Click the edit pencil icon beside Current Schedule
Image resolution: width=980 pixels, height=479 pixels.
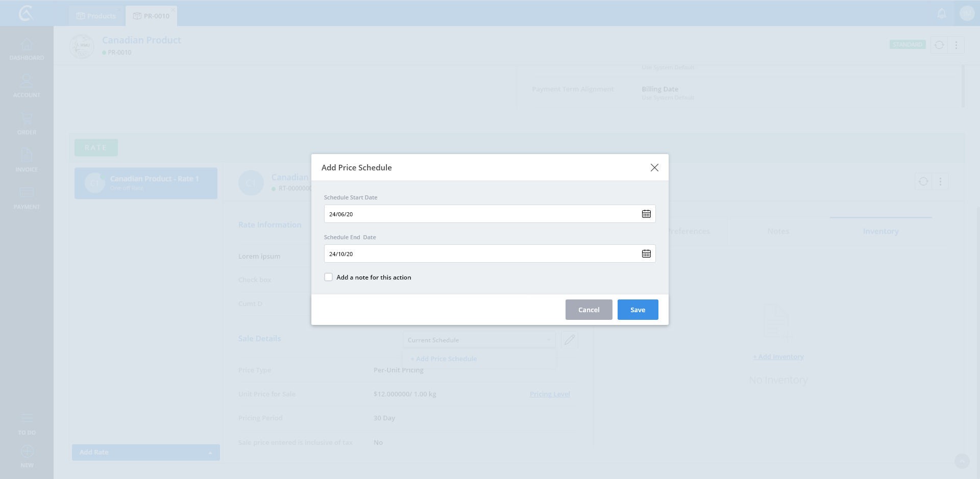(x=570, y=340)
